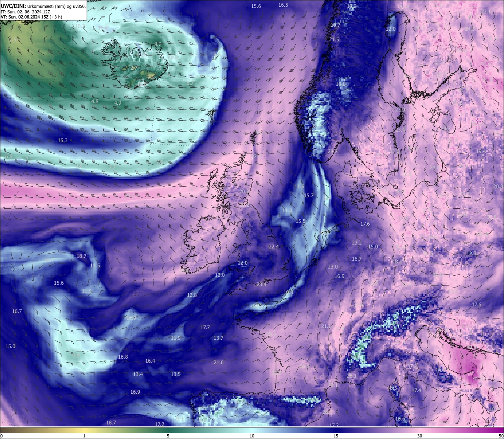Click the 23.0 value over the Netherlands
The height and width of the screenshot is (439, 504).
tap(333, 267)
